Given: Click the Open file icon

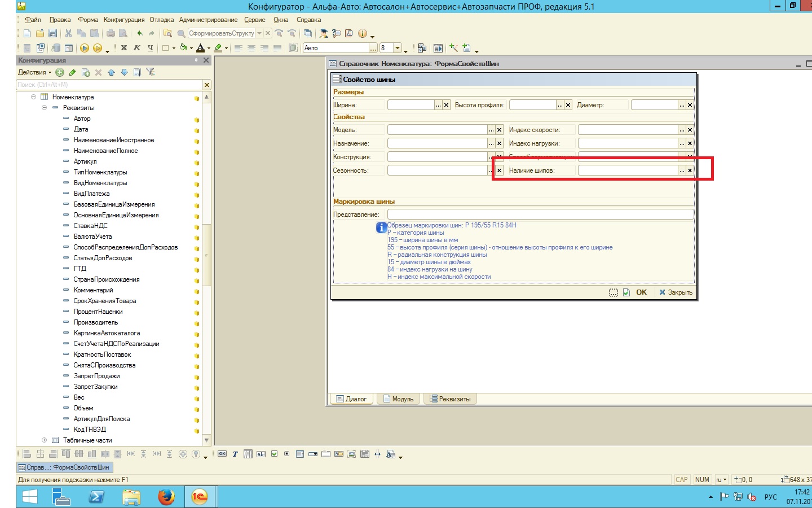Looking at the screenshot, I should pos(39,33).
